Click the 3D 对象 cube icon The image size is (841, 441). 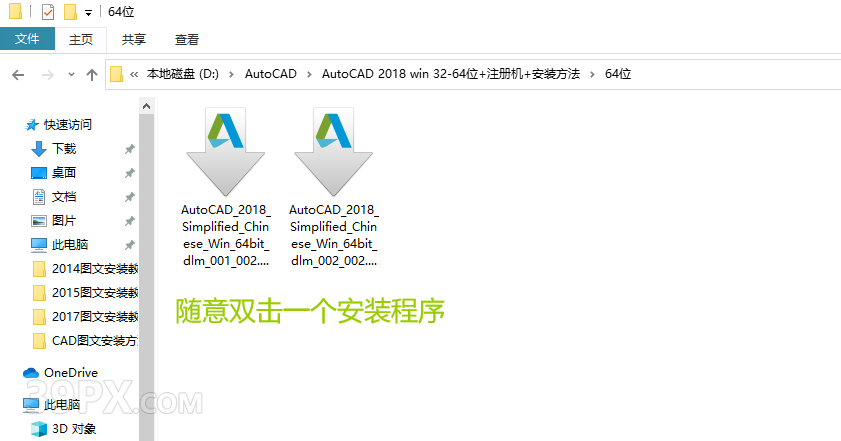coord(39,429)
